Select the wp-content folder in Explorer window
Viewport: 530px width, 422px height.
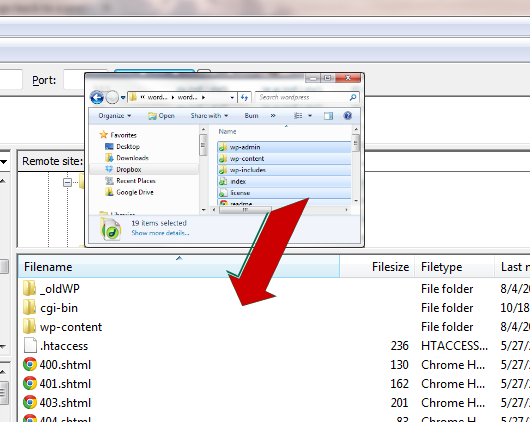click(x=284, y=159)
